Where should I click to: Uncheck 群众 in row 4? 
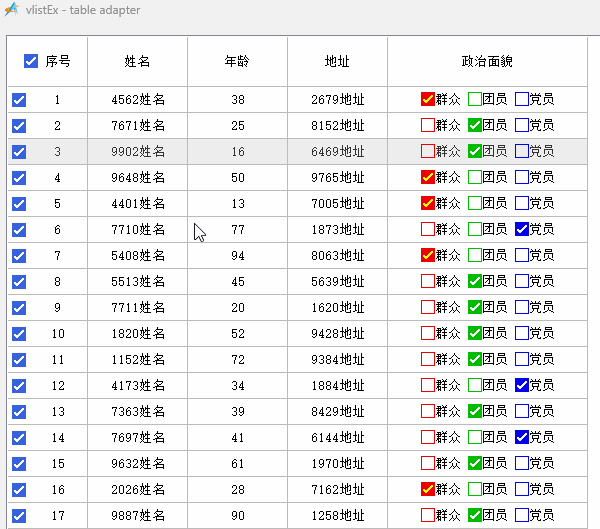[427, 177]
